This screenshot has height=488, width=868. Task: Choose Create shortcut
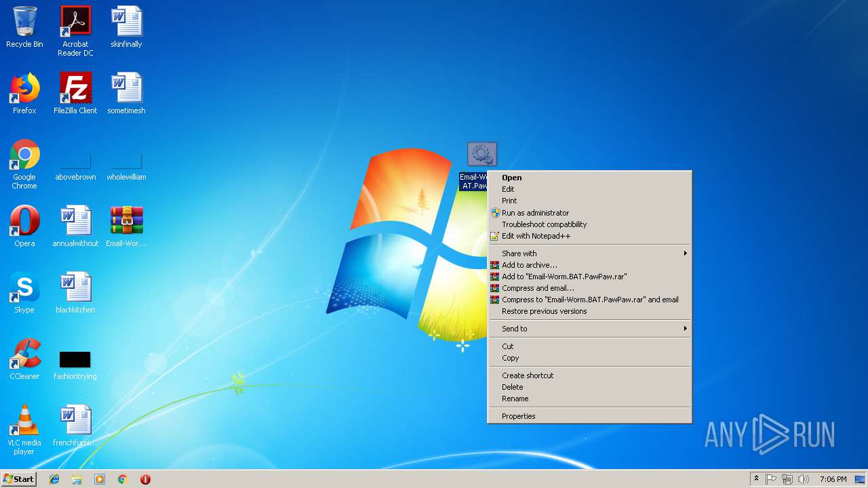pyautogui.click(x=589, y=375)
